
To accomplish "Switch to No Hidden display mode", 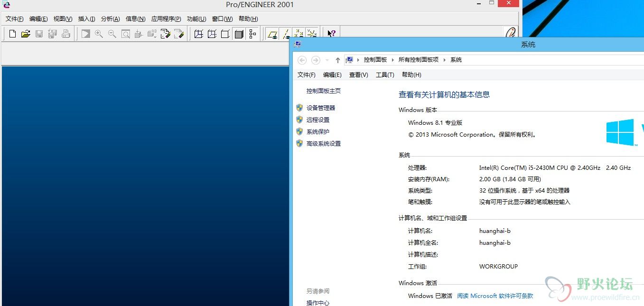I will pos(225,34).
